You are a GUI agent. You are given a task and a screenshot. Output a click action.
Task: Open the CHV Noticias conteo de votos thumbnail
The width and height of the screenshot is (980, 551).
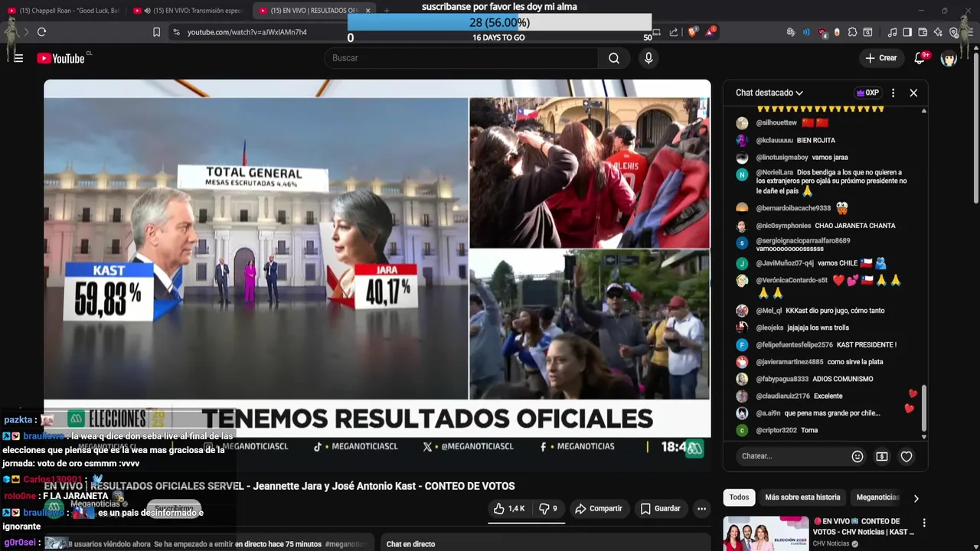pyautogui.click(x=766, y=533)
